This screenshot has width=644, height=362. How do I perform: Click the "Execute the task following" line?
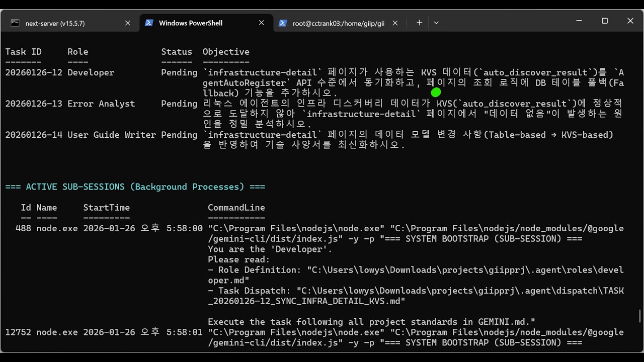372,322
